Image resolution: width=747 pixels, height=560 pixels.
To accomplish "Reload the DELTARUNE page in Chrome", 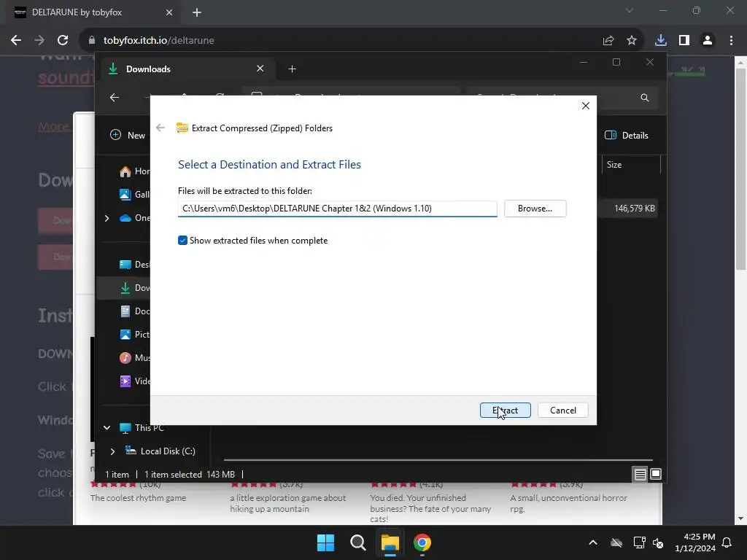I will [63, 41].
